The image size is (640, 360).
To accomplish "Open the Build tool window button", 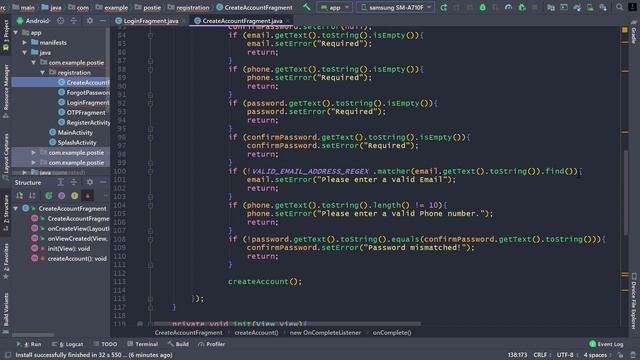I will click(x=178, y=344).
